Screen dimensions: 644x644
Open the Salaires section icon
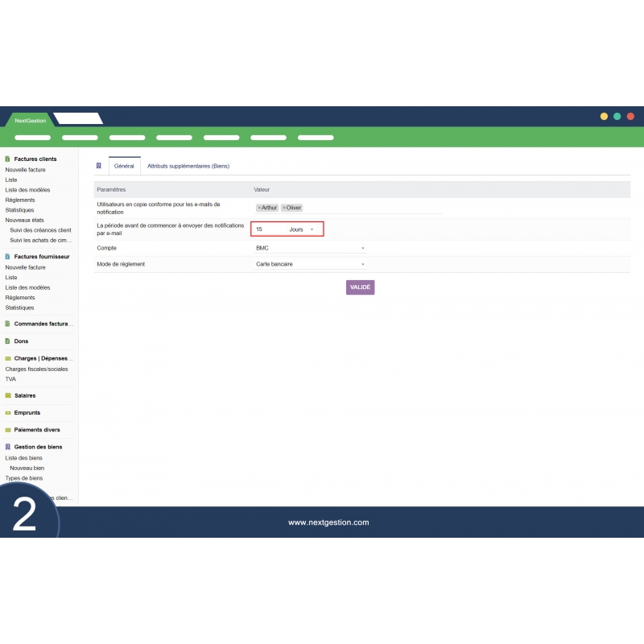tap(7, 394)
